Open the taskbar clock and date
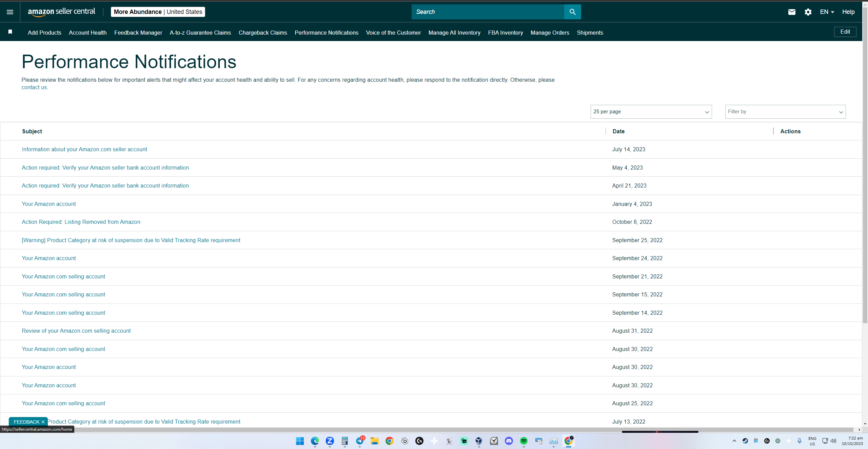Viewport: 868px width, 449px height. [x=852, y=441]
